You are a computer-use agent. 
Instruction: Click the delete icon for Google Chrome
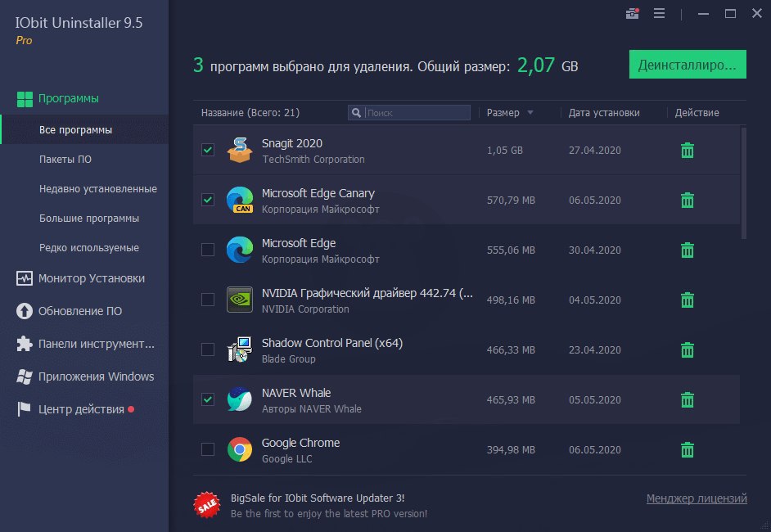(x=688, y=449)
